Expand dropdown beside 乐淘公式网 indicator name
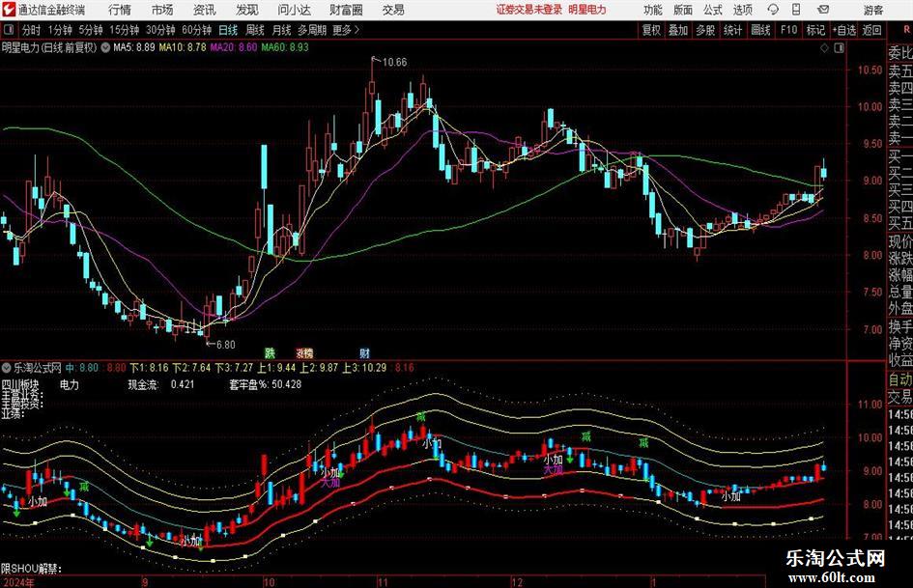Viewport: 913px width, 588px height. point(7,368)
